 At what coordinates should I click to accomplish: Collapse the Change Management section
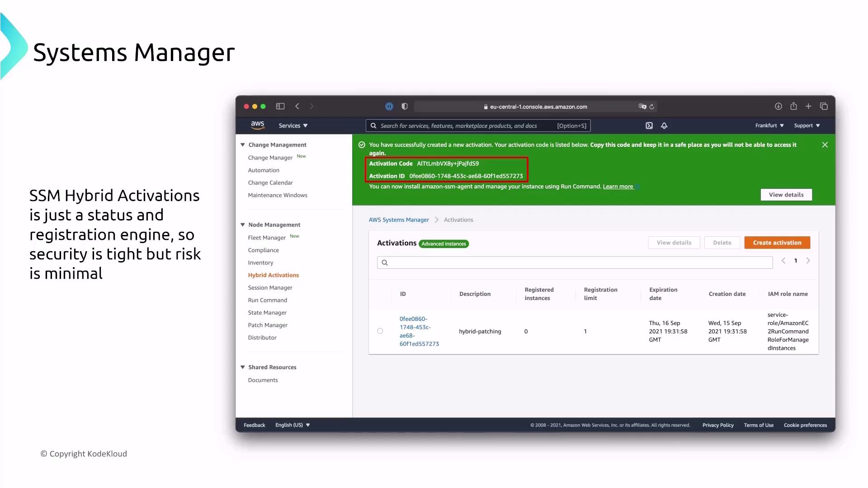click(243, 145)
